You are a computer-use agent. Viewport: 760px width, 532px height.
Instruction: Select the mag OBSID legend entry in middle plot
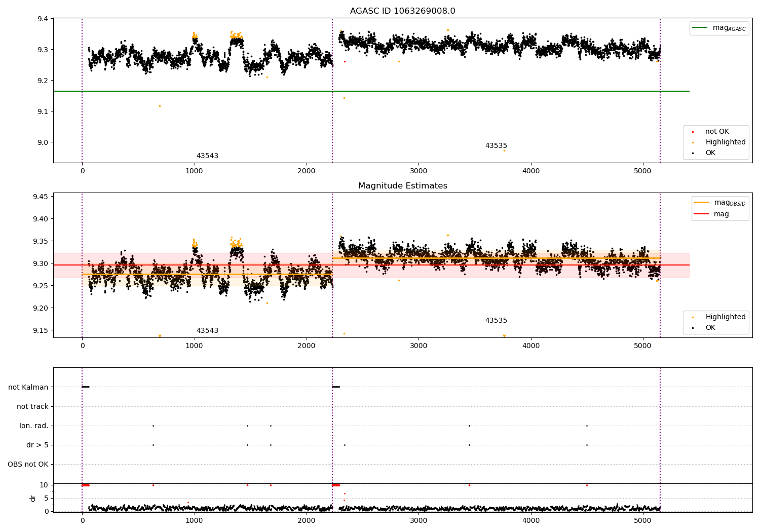(720, 203)
